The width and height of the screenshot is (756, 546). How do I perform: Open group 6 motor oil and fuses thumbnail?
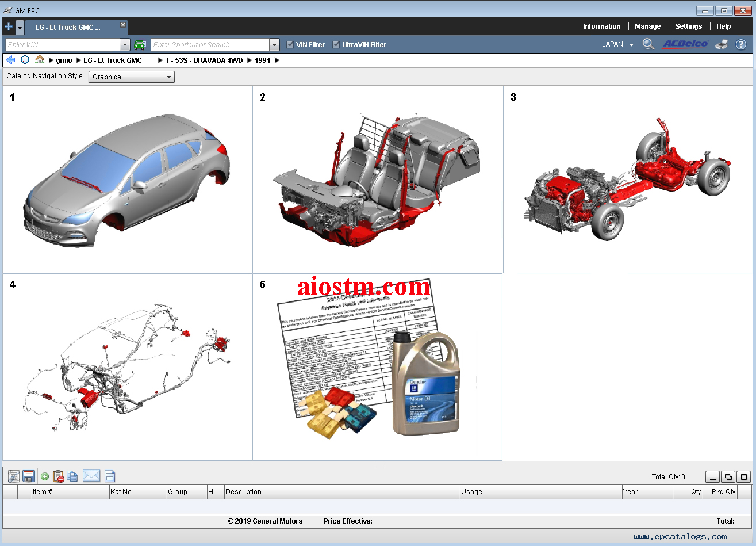point(377,367)
